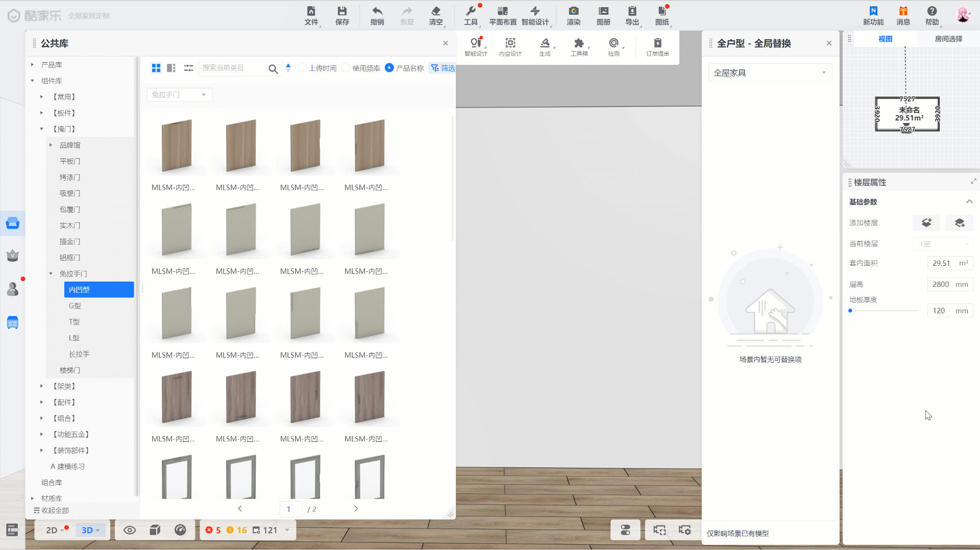Click the 撤销 (Undo) arrow icon
The width and height of the screenshot is (980, 550).
(x=377, y=11)
